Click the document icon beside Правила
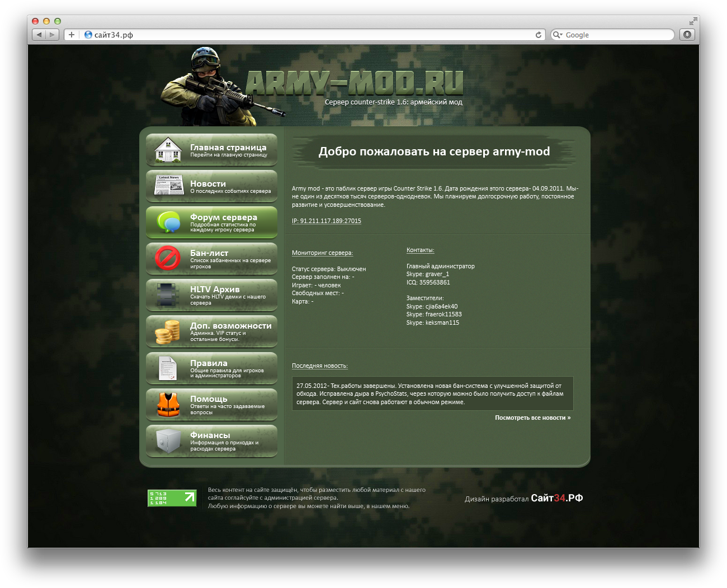The height and width of the screenshot is (588, 727). 167,368
